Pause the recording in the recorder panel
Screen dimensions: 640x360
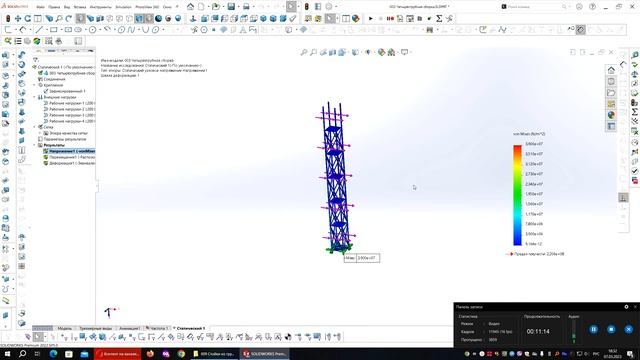tap(593, 329)
